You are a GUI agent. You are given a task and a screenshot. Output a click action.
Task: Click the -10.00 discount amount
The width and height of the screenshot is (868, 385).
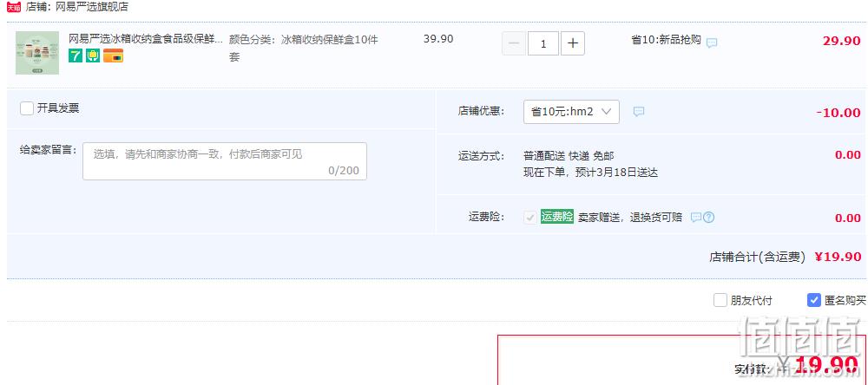pos(838,113)
